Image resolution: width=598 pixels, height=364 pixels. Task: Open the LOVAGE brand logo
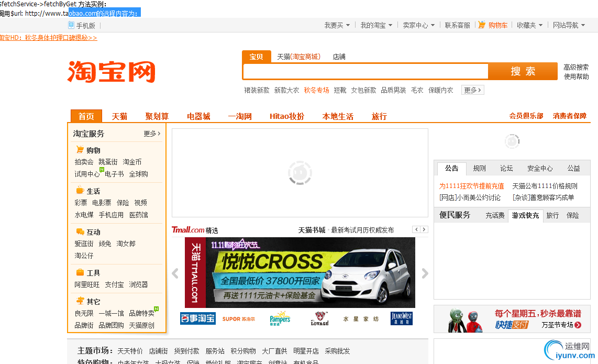tap(319, 318)
